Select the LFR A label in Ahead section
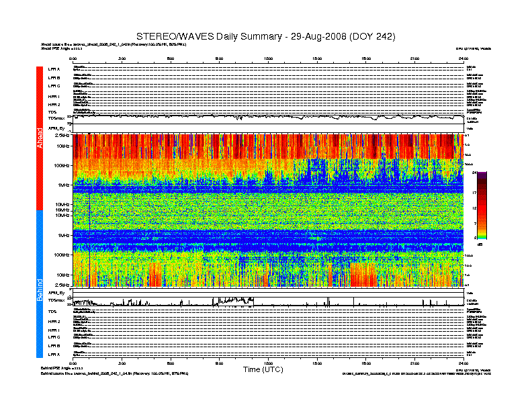Image resolution: width=532 pixels, height=411 pixels. tap(54, 69)
